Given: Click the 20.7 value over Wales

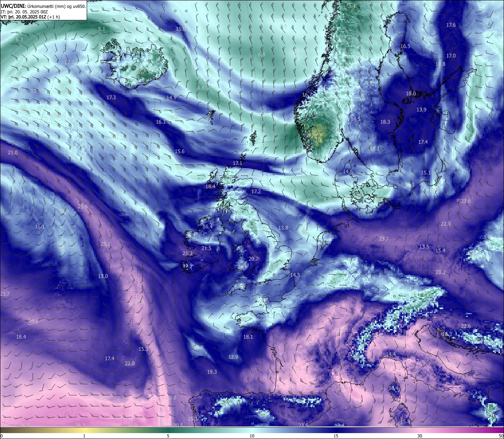Looking at the screenshot, I should tap(254, 259).
